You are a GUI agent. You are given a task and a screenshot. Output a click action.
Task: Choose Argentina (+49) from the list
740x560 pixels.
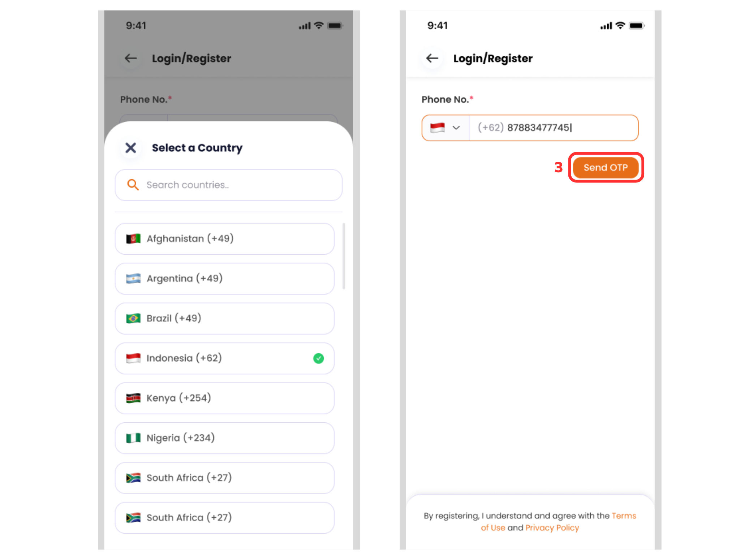[x=224, y=279]
